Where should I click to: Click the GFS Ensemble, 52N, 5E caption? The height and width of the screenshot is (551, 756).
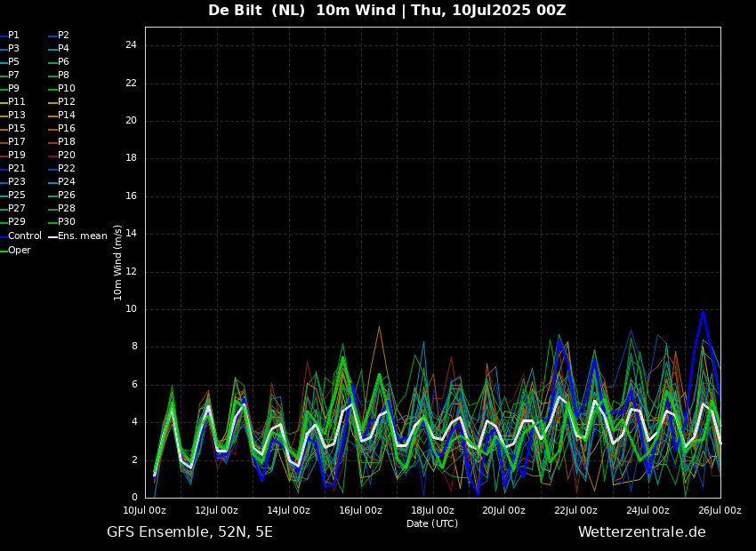189,532
